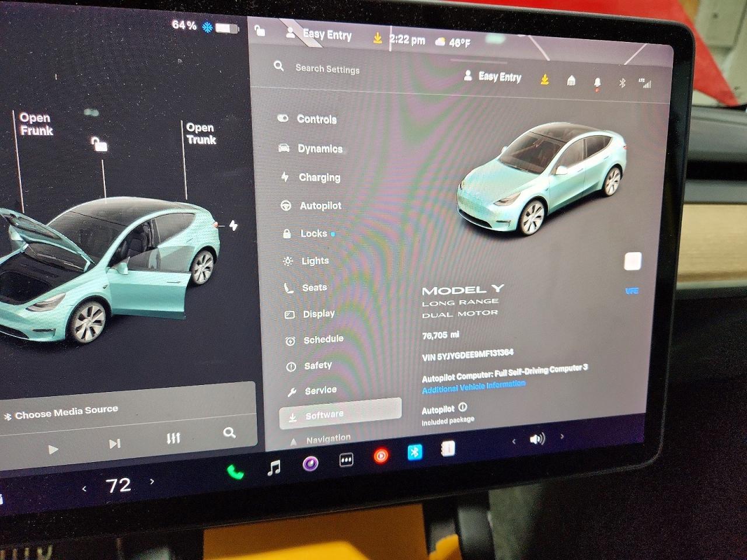This screenshot has height=560, width=747.
Task: Open the notifications bell icon
Action: (597, 83)
